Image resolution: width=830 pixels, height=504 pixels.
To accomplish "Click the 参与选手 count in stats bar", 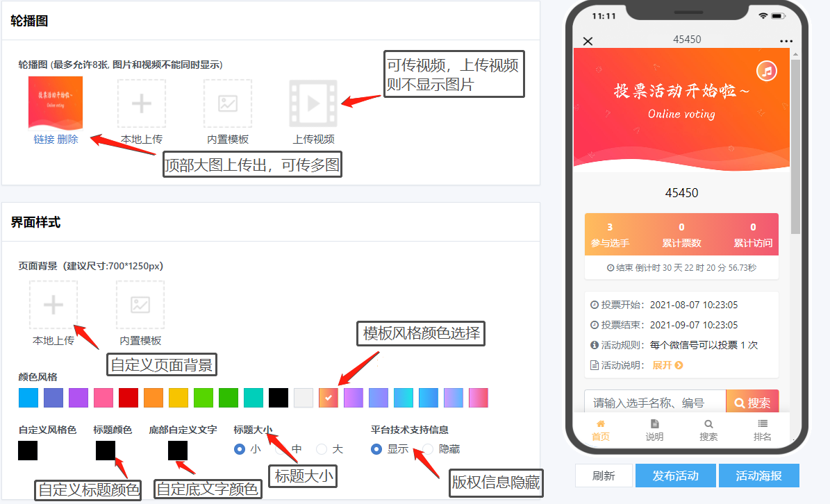I will click(x=610, y=227).
